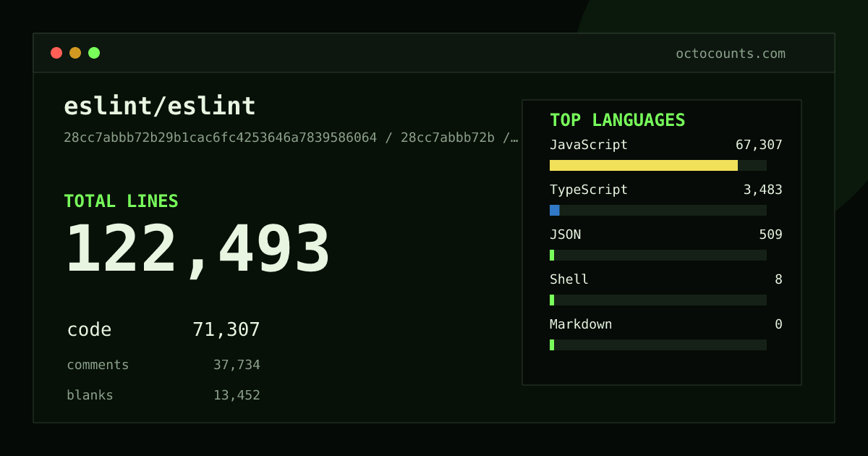Click the 3,483 TypeScript count

coord(763,190)
